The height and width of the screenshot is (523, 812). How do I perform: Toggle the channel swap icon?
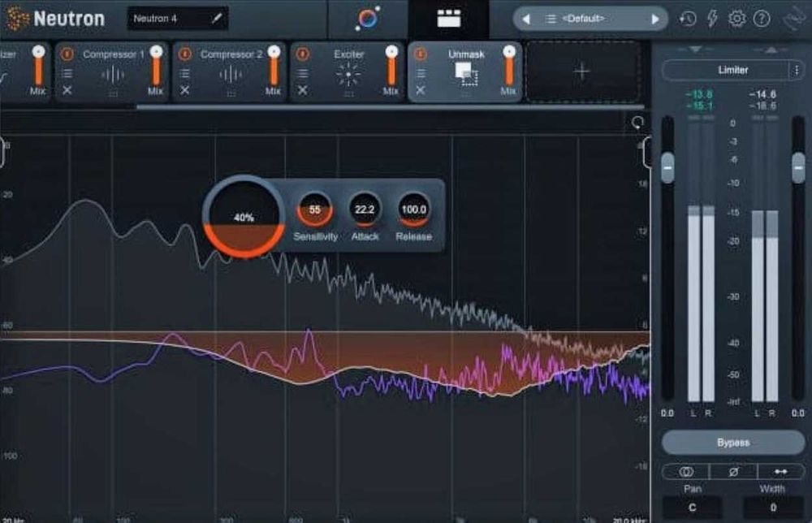point(780,472)
